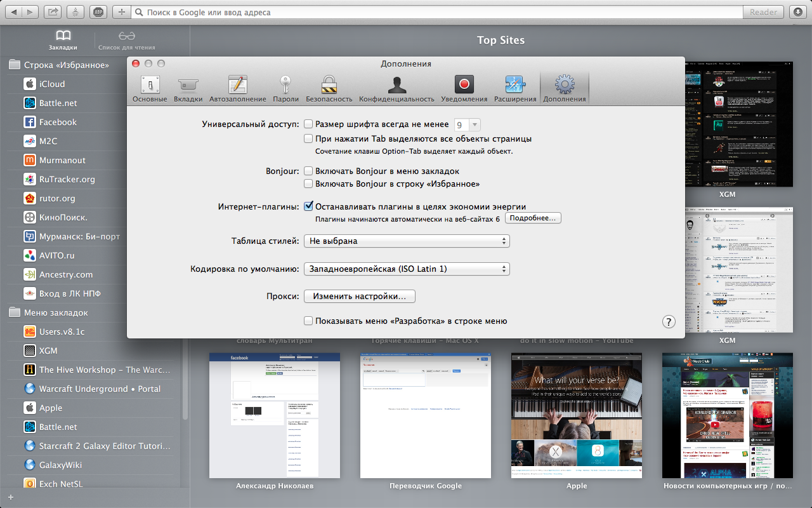Image resolution: width=812 pixels, height=508 pixels.
Task: Click the Forward navigation arrow
Action: 30,12
